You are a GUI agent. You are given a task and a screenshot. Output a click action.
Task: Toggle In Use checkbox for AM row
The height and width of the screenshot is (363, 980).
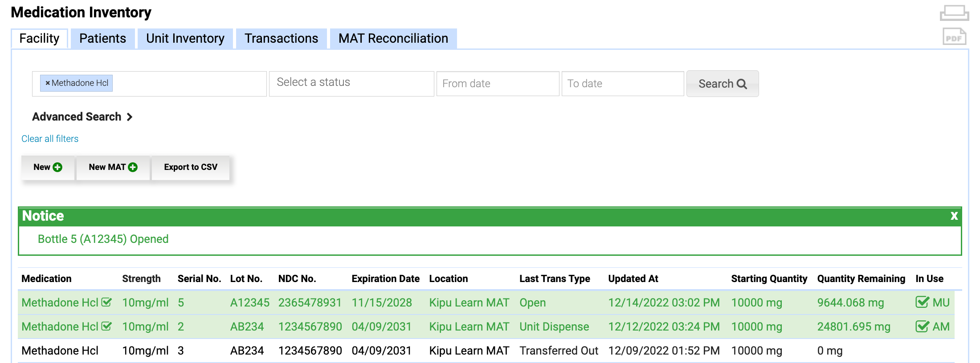(x=922, y=327)
